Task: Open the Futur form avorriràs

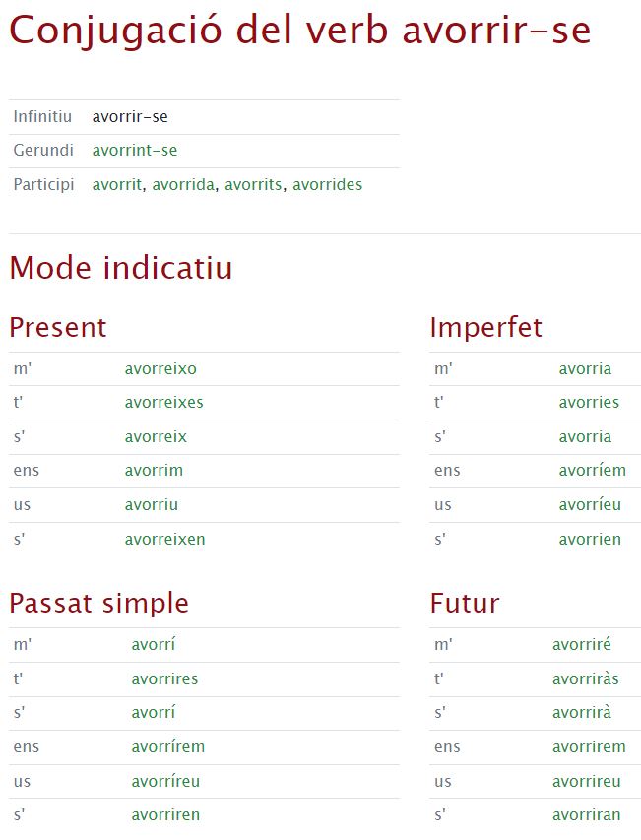Action: pyautogui.click(x=586, y=678)
